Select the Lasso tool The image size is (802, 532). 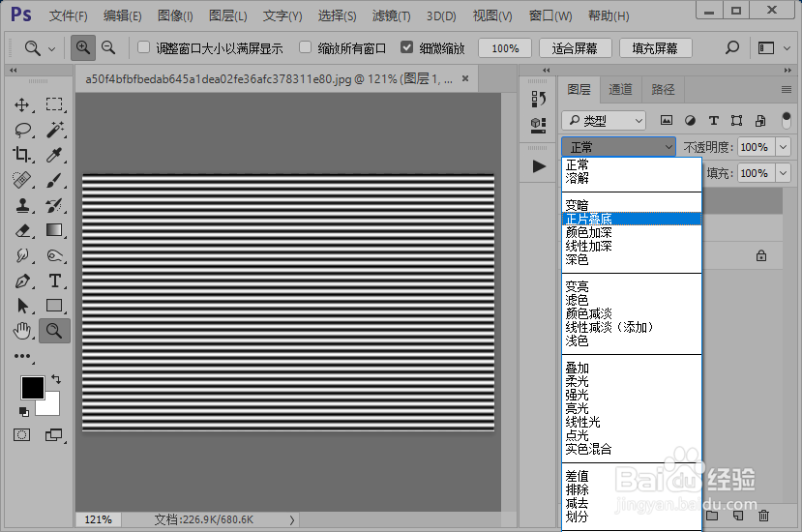tap(23, 130)
